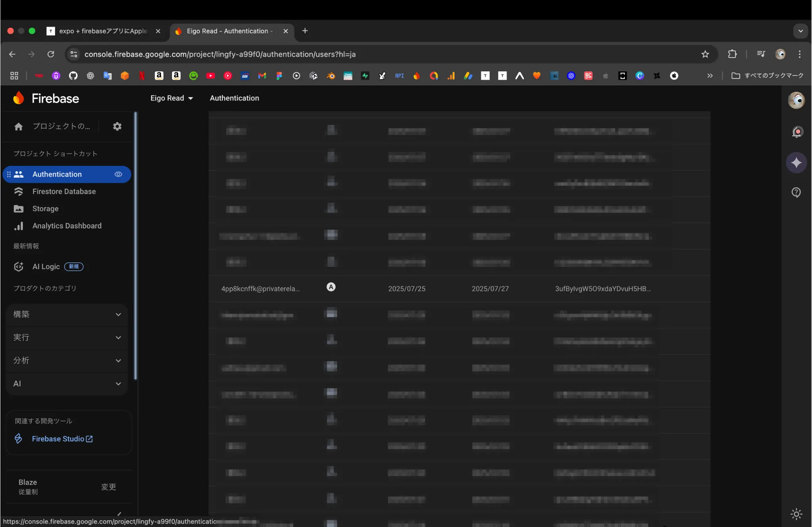Click the Gemini sparkle icon on the right
The width and height of the screenshot is (812, 527).
(797, 163)
